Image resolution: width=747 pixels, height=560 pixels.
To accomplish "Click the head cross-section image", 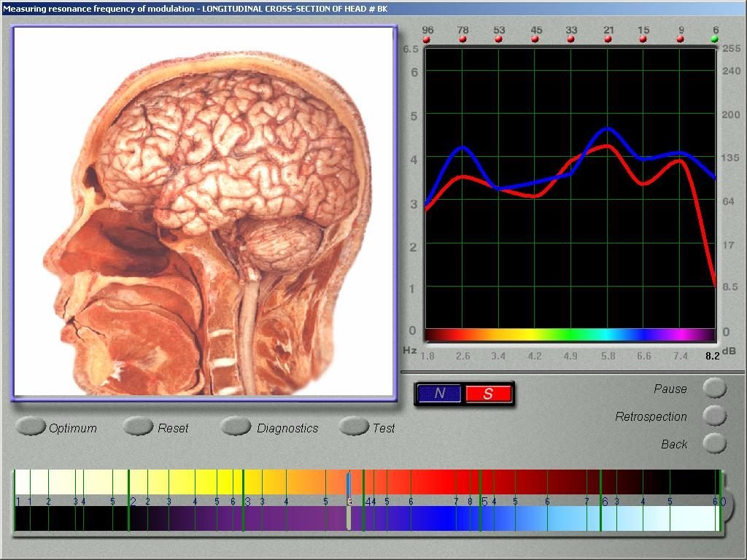I will coord(204,213).
